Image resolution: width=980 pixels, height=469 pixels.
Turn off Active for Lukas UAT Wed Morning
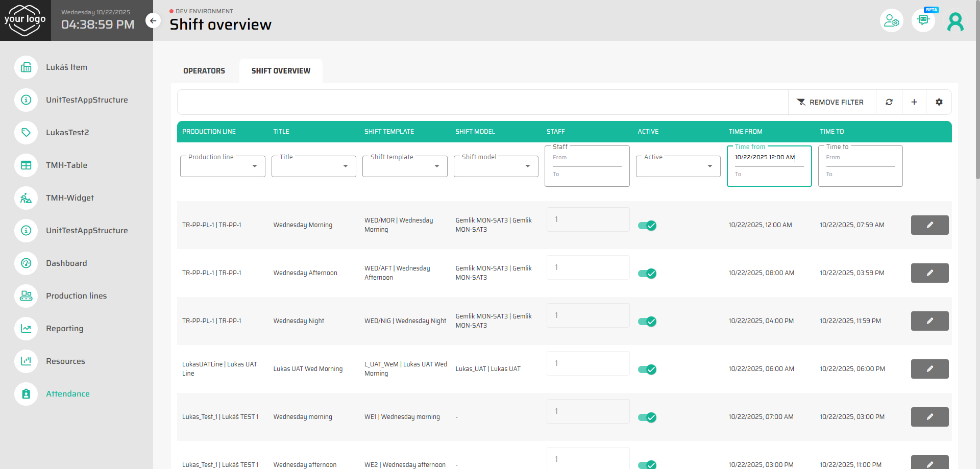647,369
